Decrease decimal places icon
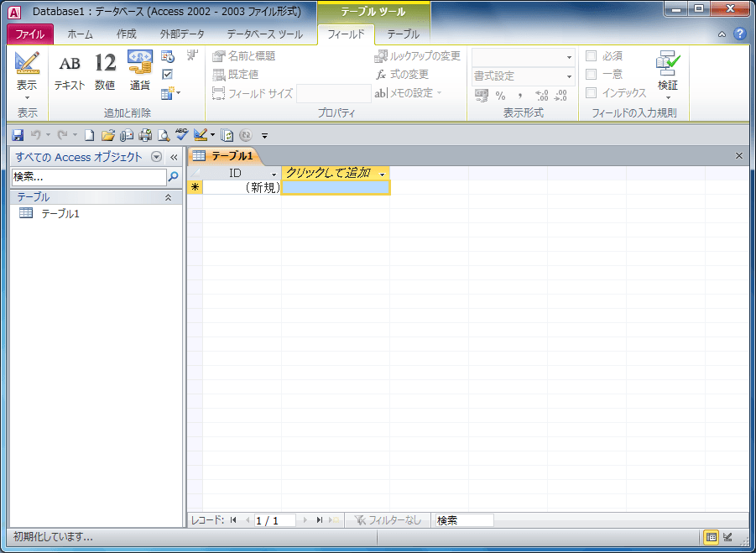 [x=560, y=96]
